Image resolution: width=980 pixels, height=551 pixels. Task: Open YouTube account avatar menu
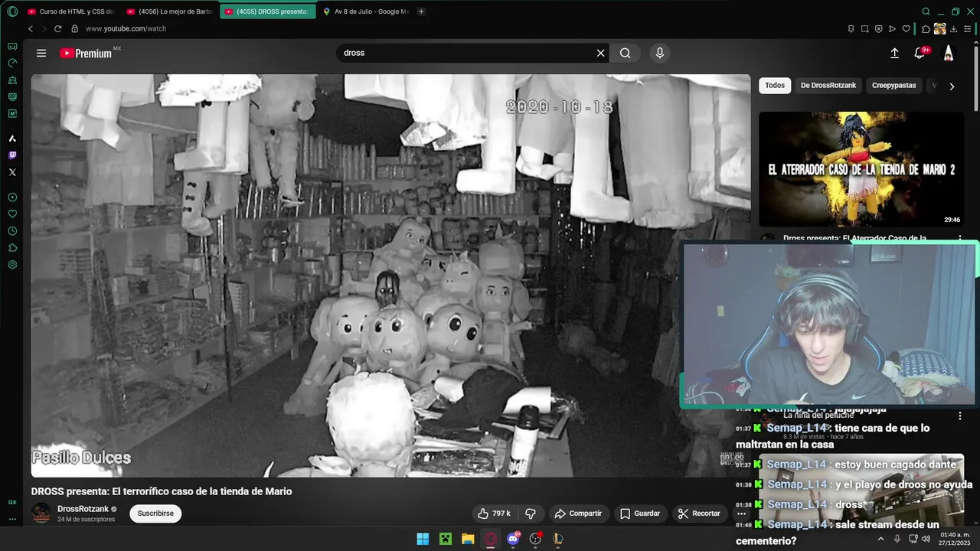[x=949, y=53]
